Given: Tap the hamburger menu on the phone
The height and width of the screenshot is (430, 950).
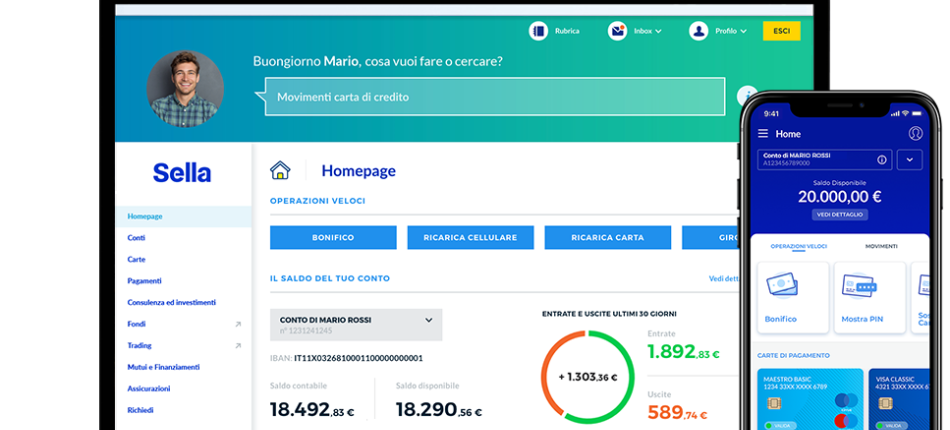Looking at the screenshot, I should 763,134.
